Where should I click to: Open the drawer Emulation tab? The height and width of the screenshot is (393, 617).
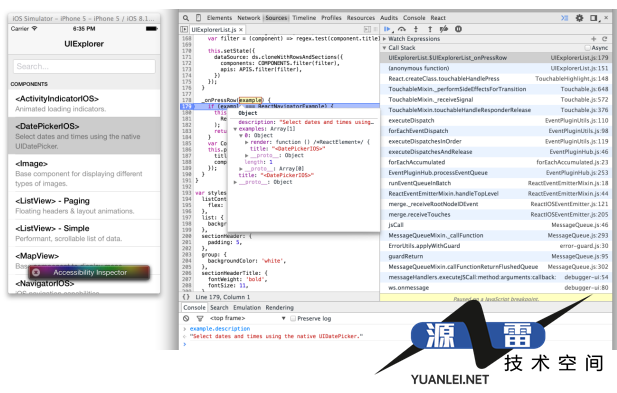(247, 308)
